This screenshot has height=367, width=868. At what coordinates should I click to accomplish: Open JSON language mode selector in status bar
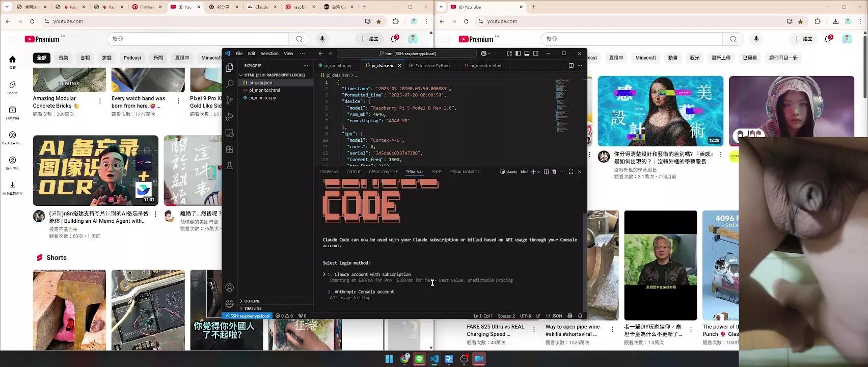(554, 316)
